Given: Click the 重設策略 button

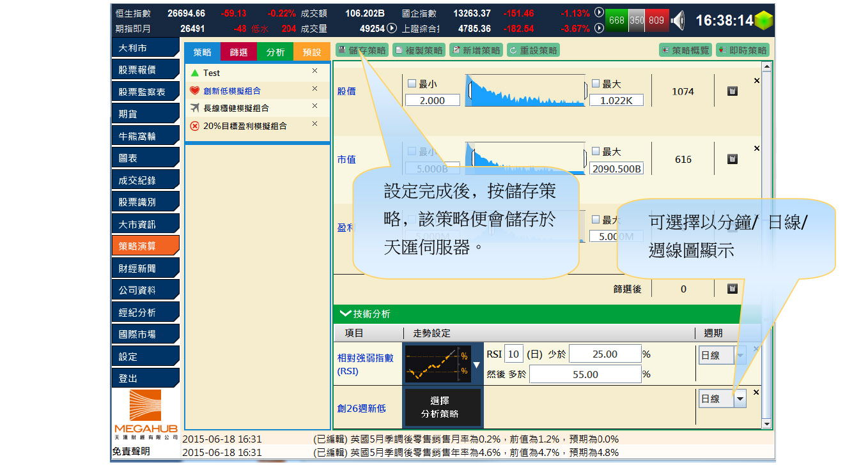Looking at the screenshot, I should click(x=533, y=50).
